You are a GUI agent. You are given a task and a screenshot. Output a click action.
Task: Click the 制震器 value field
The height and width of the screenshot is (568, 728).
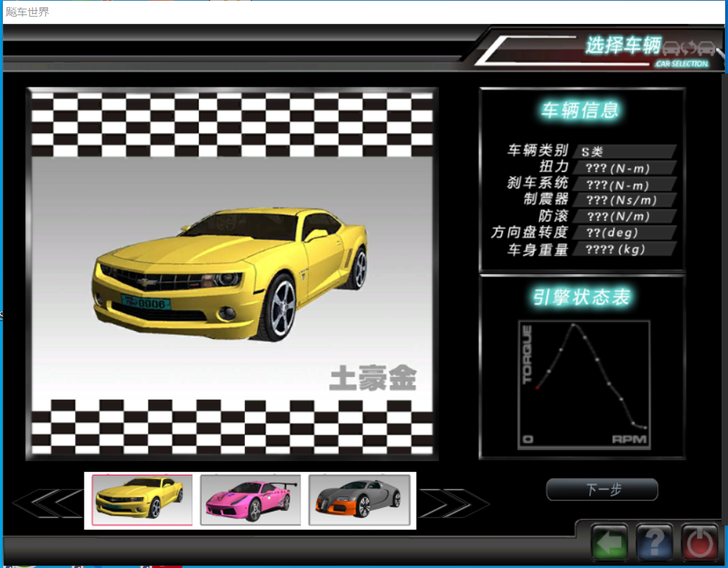(x=624, y=200)
